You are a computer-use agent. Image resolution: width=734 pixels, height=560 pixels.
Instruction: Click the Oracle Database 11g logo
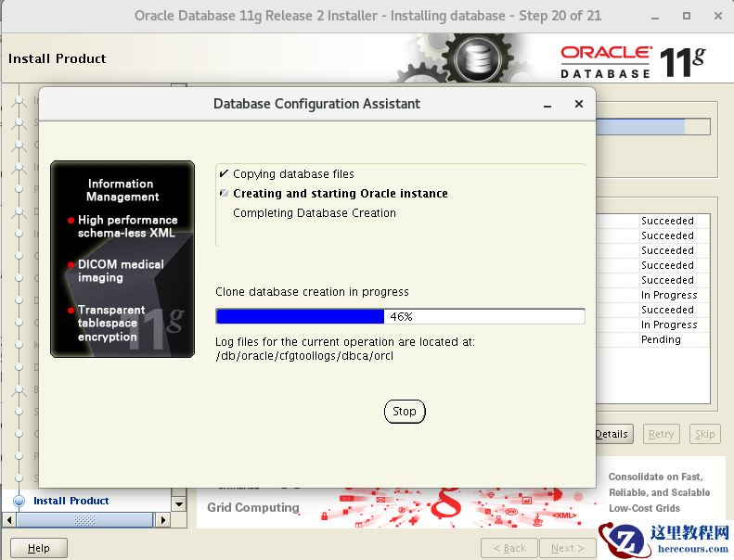click(x=633, y=62)
